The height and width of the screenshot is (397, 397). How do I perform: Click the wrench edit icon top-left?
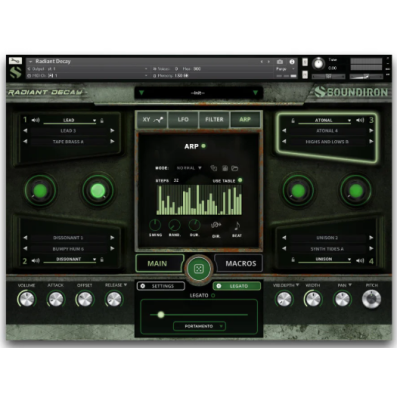click(15, 61)
